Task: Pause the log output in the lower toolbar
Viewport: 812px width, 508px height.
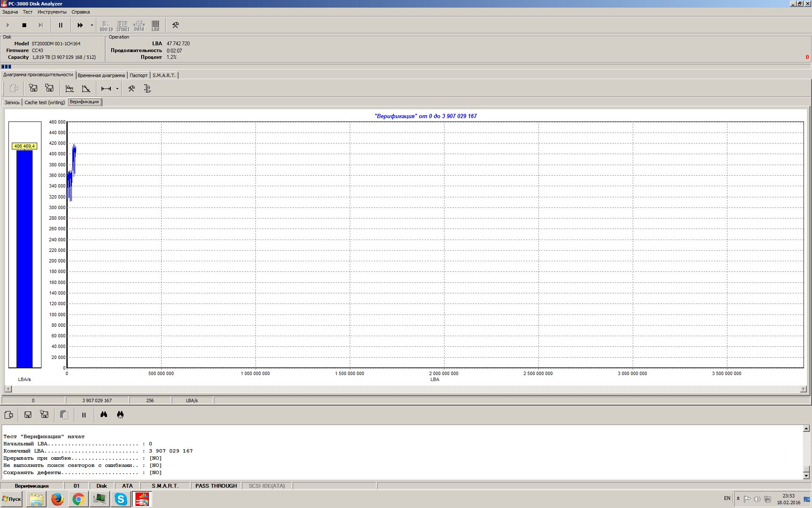Action: point(84,415)
